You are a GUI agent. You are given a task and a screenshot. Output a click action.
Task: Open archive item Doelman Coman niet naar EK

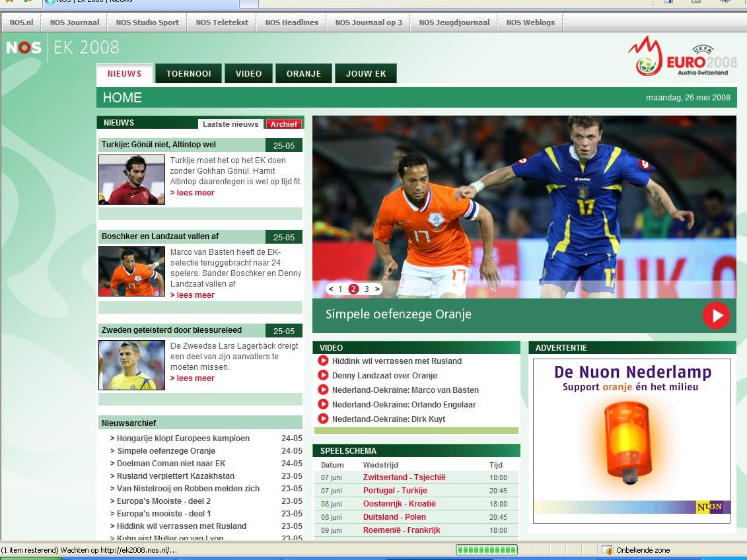point(171,464)
